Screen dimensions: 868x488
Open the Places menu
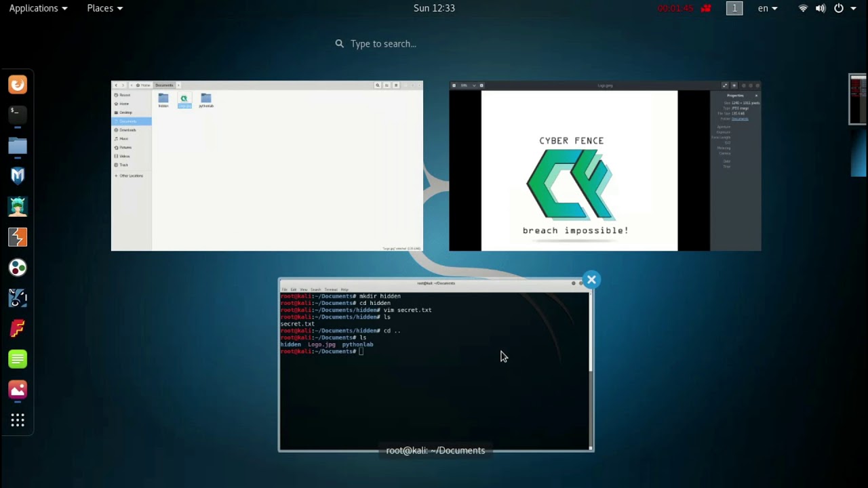(x=104, y=8)
